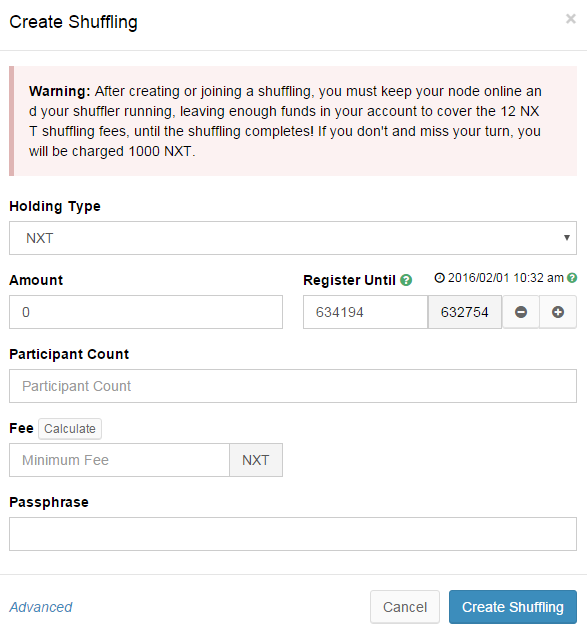Click the Calculate fee button

tap(70, 429)
